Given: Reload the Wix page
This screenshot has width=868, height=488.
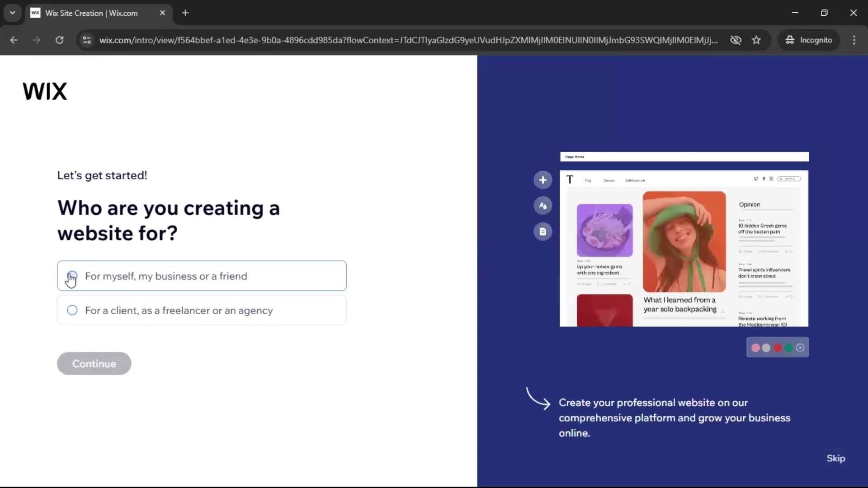Looking at the screenshot, I should (60, 40).
